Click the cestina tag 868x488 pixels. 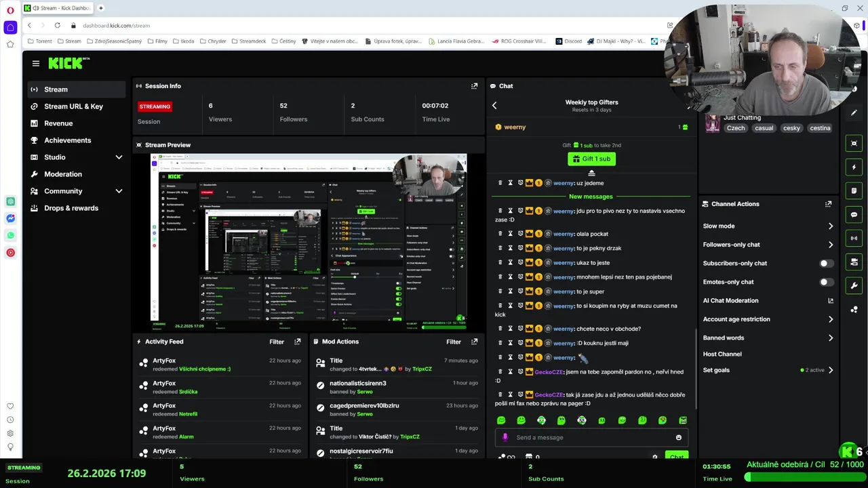[820, 128]
